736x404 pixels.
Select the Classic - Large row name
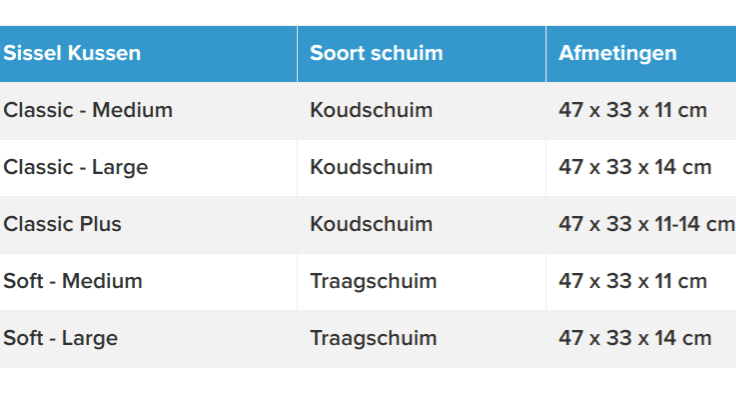[76, 168]
